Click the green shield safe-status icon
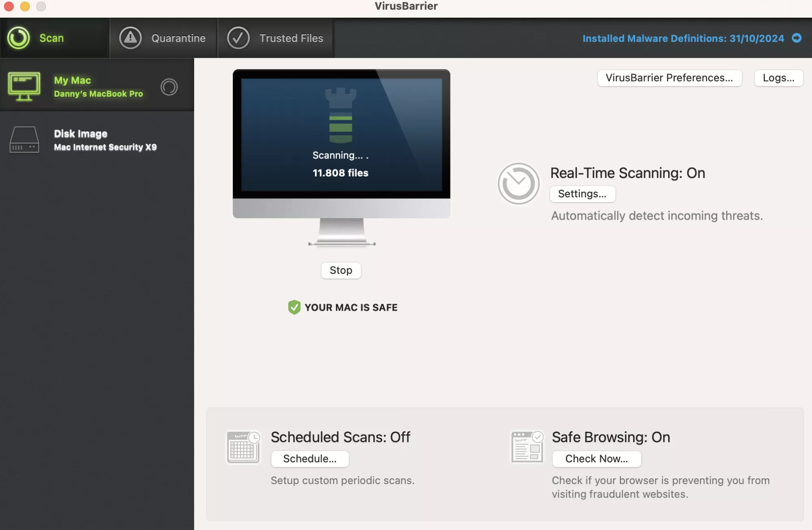Screen dimensions: 812x530 (x=294, y=307)
